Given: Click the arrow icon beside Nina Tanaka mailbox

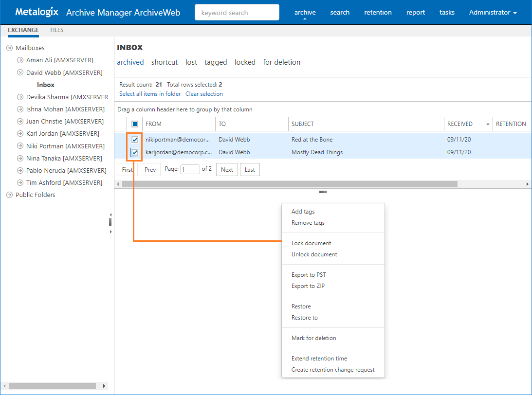Looking at the screenshot, I should tap(20, 158).
